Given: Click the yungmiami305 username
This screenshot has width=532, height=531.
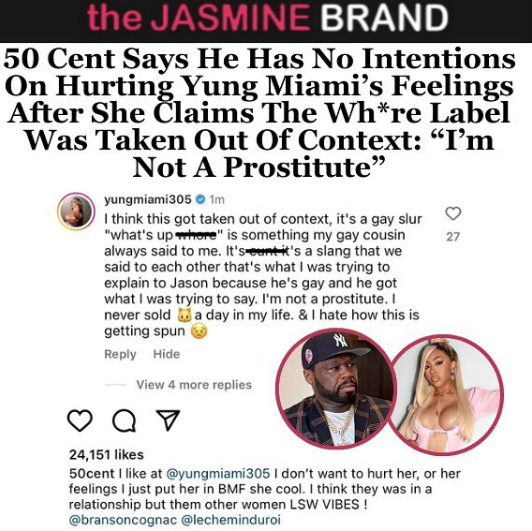Looking at the screenshot, I should (x=148, y=199).
